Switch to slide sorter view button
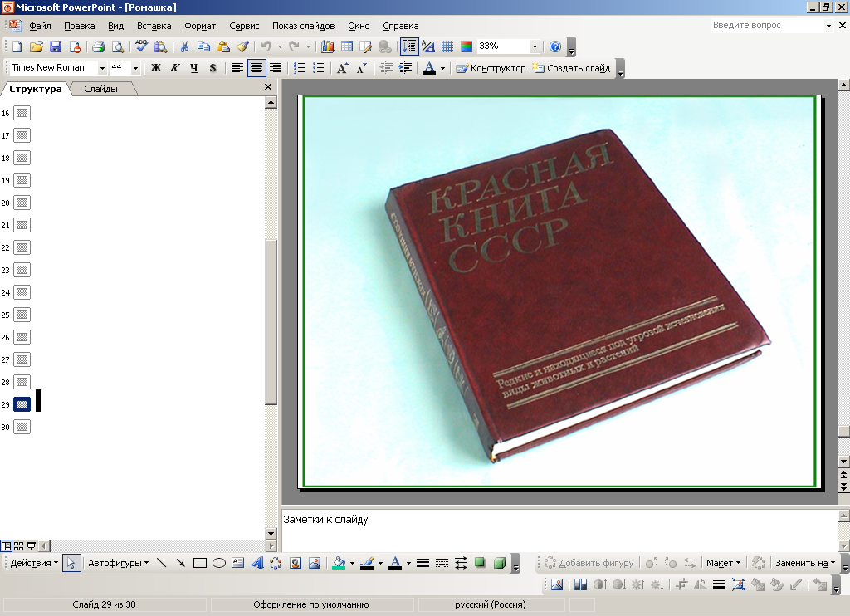The image size is (850, 616). click(x=18, y=546)
